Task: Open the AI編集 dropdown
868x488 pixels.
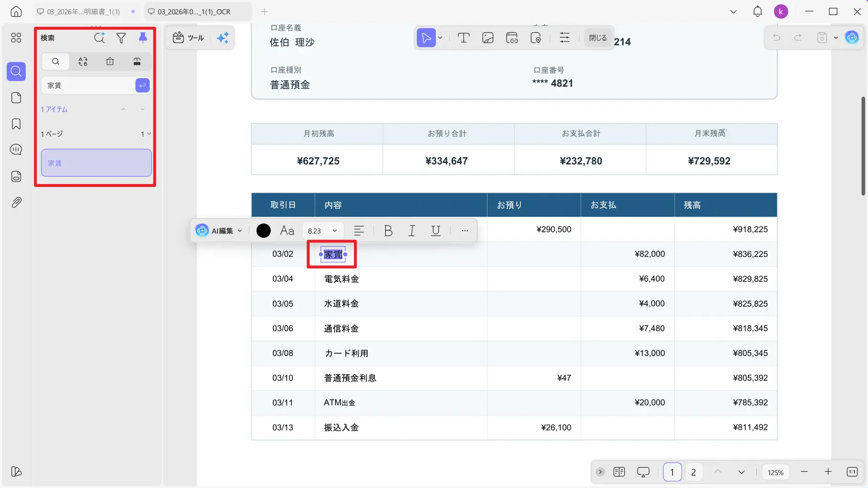Action: 219,231
